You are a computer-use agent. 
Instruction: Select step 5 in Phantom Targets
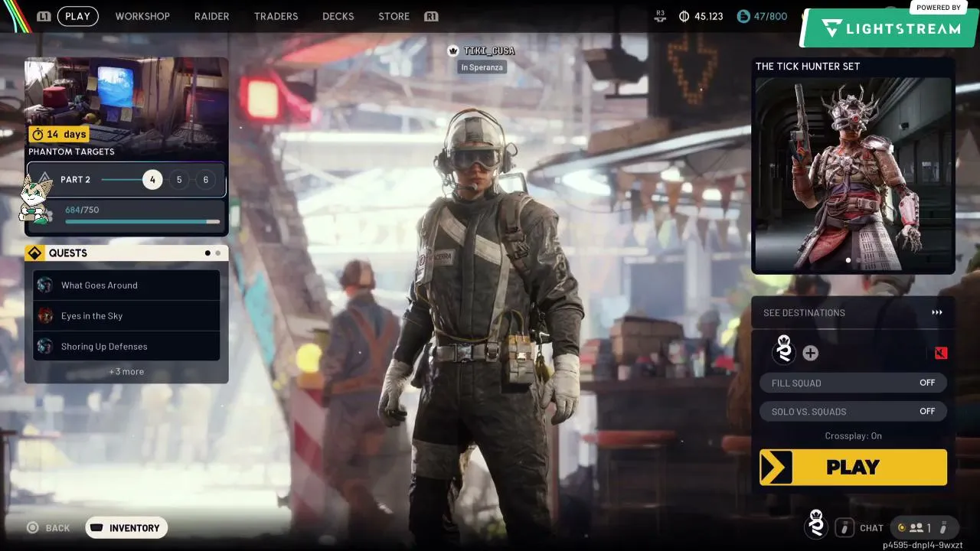click(179, 180)
